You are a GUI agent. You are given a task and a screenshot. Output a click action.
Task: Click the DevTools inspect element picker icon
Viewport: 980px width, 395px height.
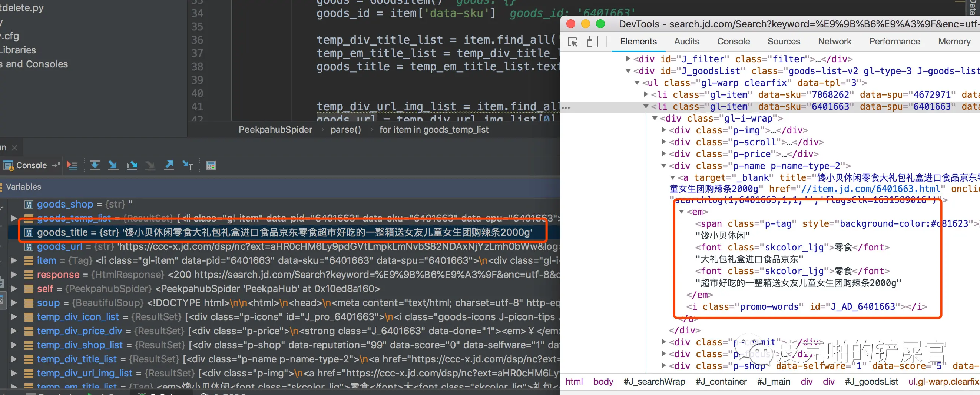click(x=573, y=42)
